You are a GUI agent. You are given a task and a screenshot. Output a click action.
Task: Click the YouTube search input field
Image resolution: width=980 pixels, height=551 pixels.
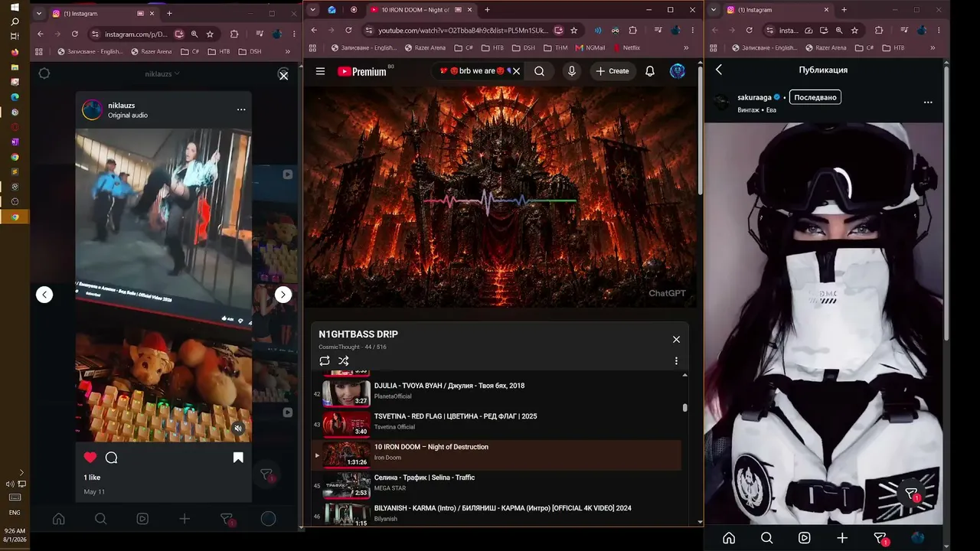click(477, 71)
